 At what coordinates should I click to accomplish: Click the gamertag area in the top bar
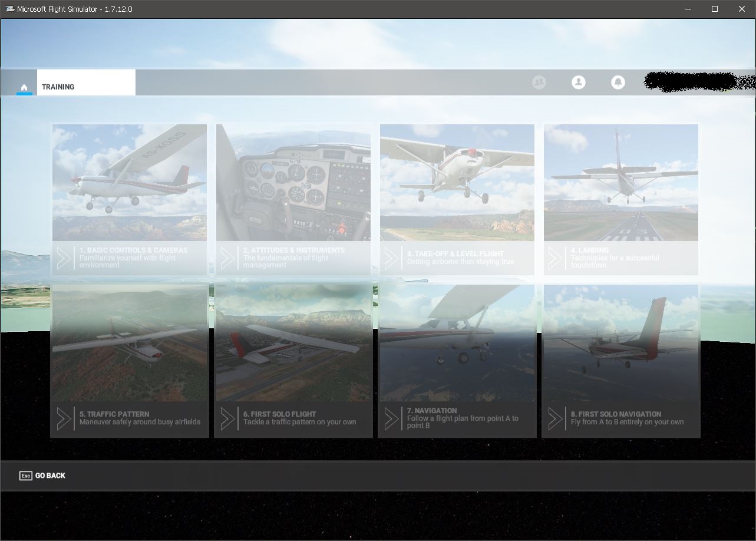[x=695, y=83]
